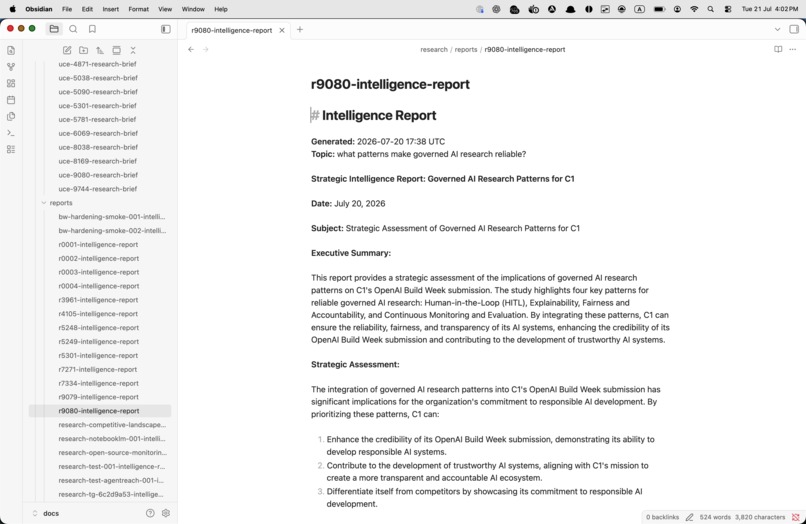Open r7334-intelligence-report note
Viewport: 806px width, 524px height.
click(98, 383)
